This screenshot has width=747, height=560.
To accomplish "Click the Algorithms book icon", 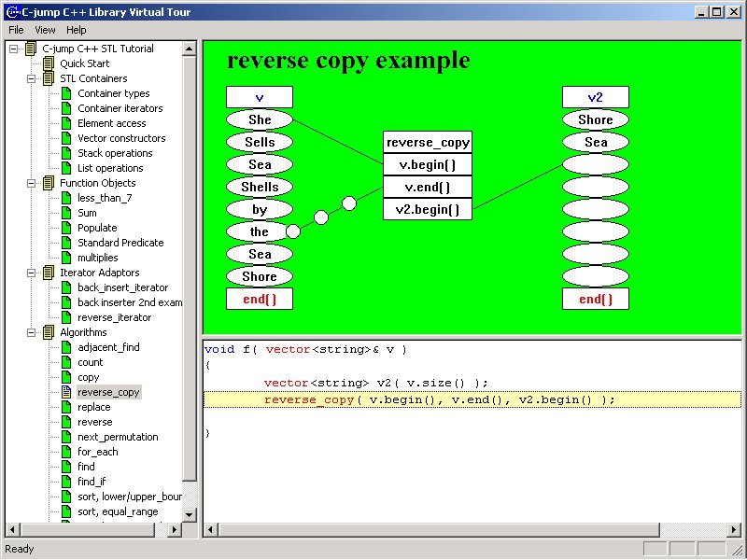I will (49, 332).
